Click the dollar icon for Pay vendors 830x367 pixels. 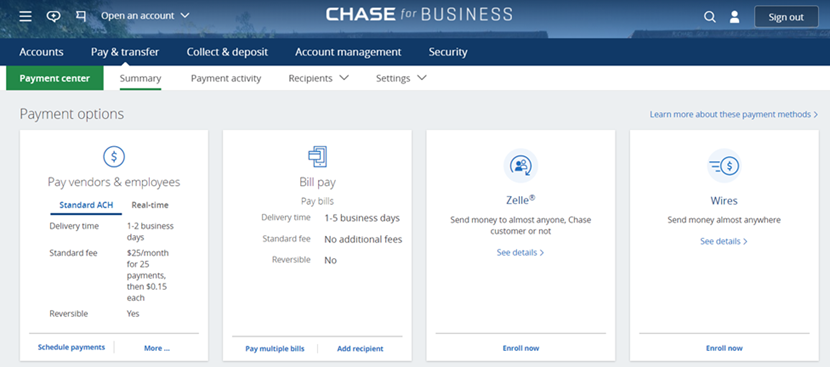pos(114,156)
